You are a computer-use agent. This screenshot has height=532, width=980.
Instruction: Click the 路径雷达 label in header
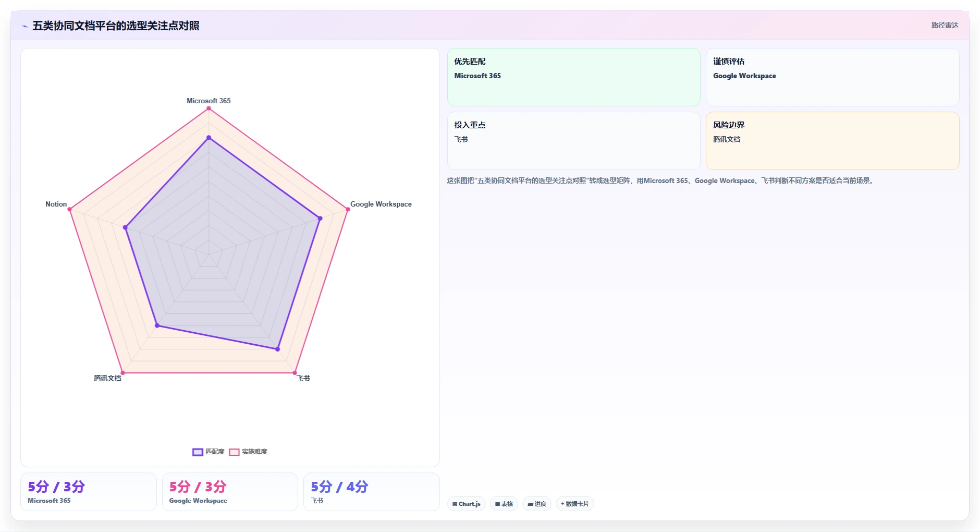945,25
